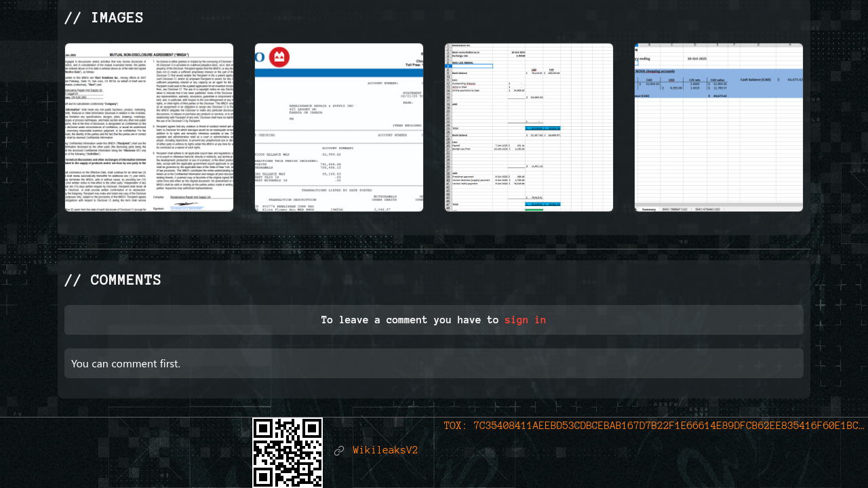Click the divider line above the comments section
868x488 pixels.
pos(434,249)
